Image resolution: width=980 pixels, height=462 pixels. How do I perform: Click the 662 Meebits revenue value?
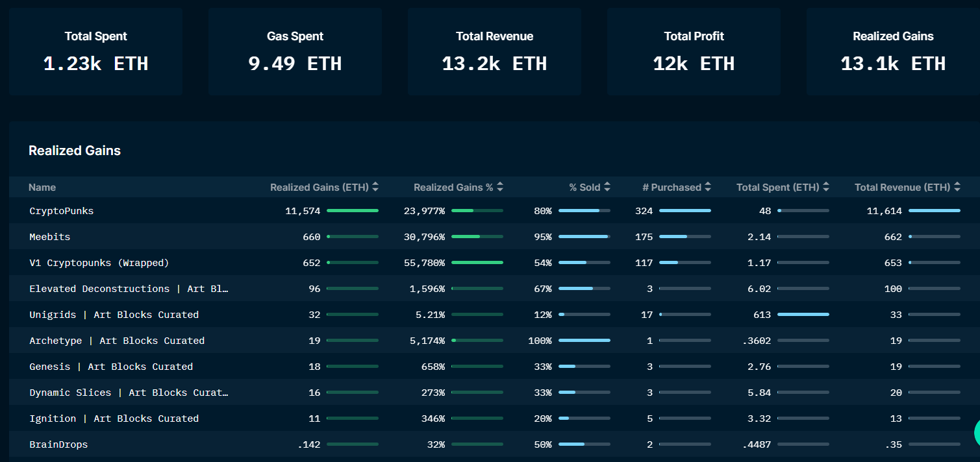[894, 237]
